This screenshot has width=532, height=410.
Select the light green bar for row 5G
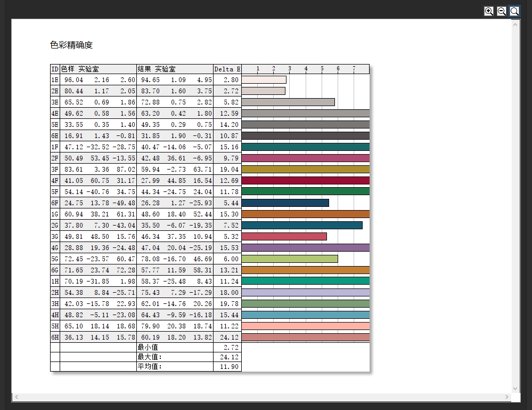pyautogui.click(x=290, y=259)
